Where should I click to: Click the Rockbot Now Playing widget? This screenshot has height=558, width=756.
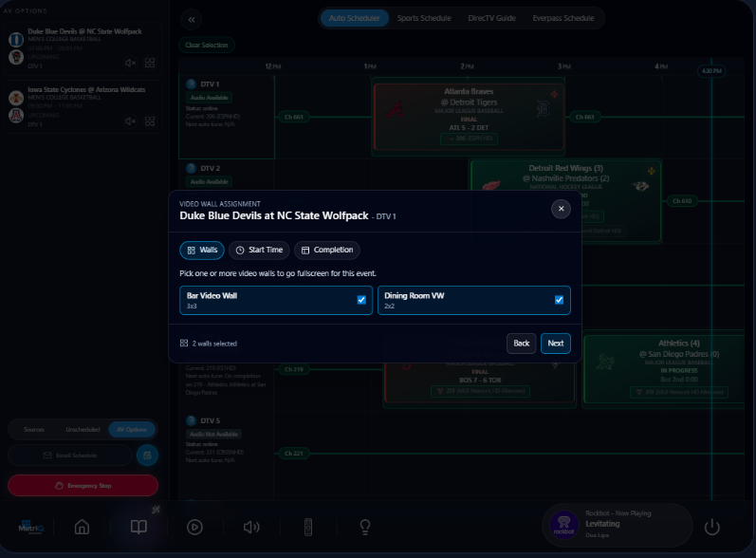618,525
